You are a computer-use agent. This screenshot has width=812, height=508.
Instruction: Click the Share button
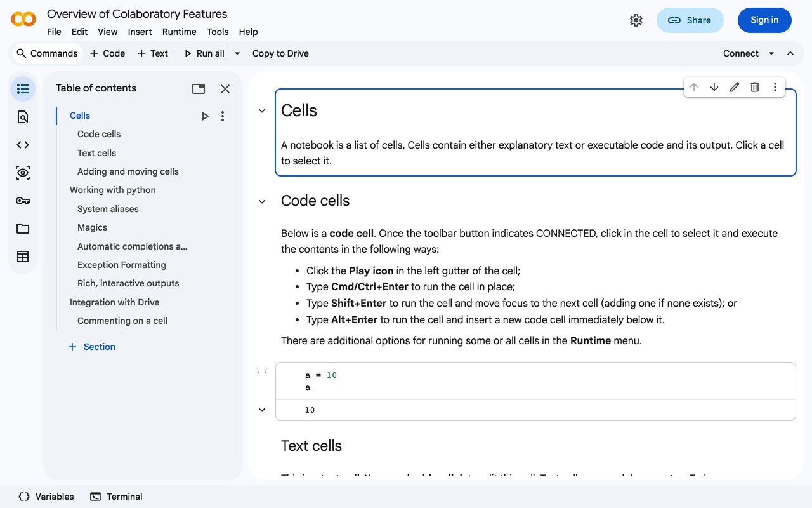[690, 20]
